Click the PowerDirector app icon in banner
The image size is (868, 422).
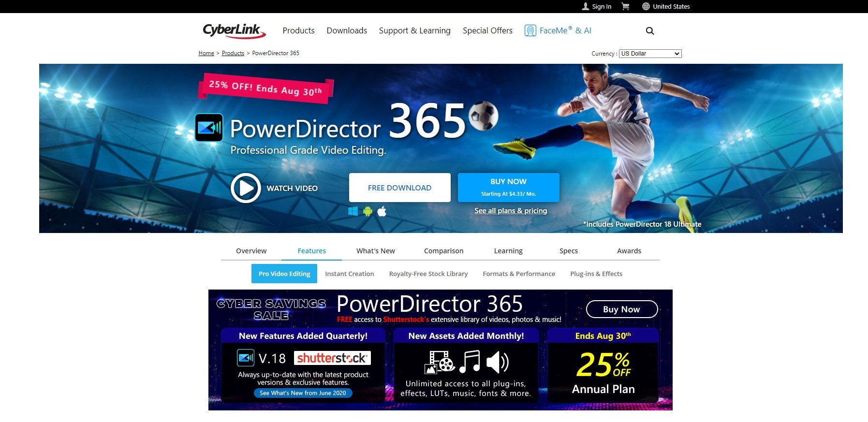coord(209,128)
